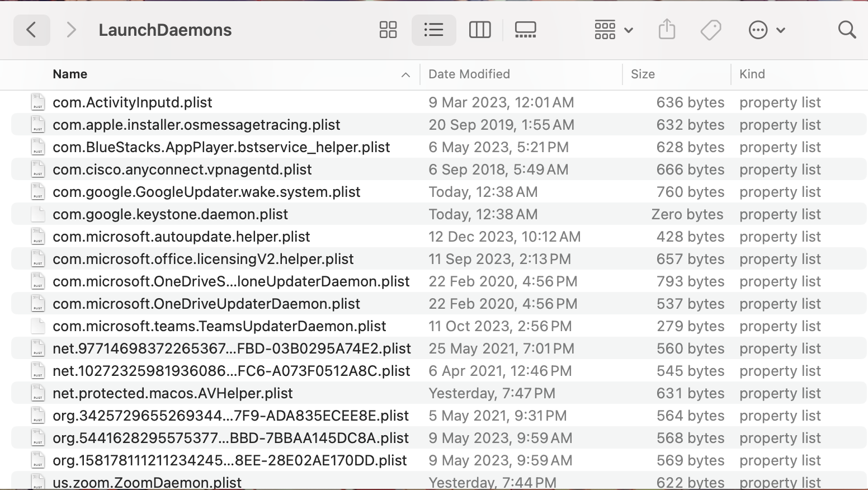This screenshot has width=868, height=490.
Task: Click the Name column sort chevron
Action: click(405, 74)
